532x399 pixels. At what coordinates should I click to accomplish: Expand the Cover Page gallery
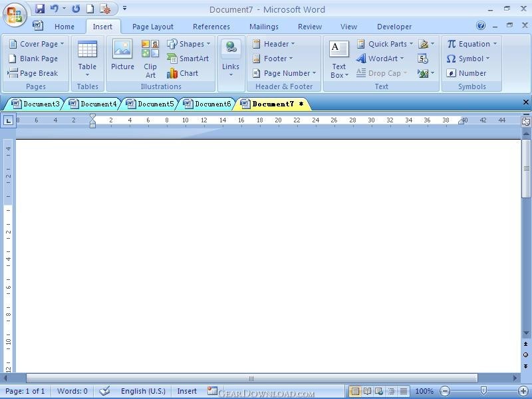click(36, 44)
